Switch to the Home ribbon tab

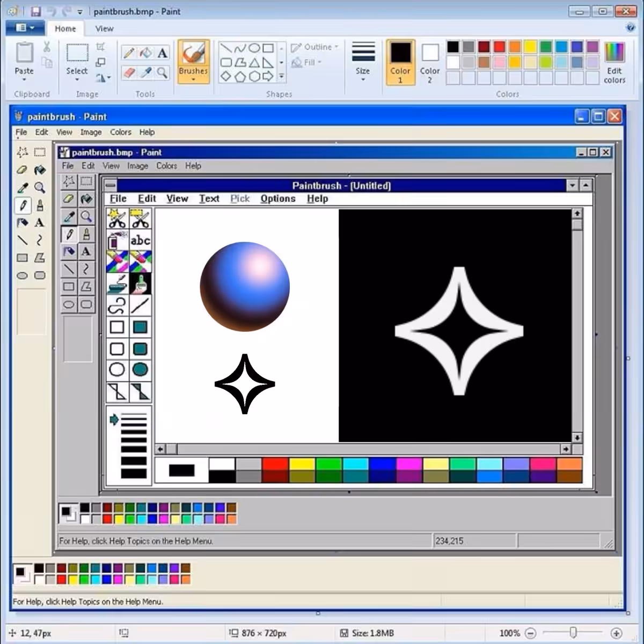click(x=65, y=28)
